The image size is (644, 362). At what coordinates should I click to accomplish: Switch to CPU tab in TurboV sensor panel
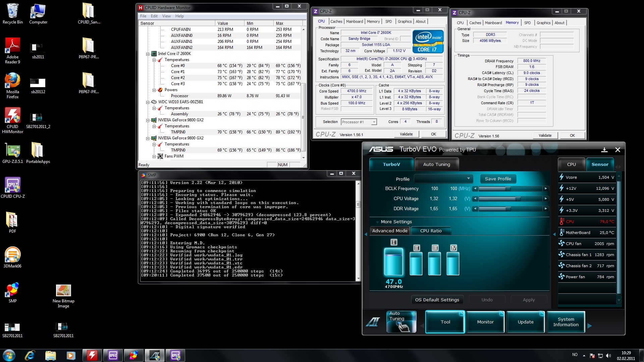571,164
